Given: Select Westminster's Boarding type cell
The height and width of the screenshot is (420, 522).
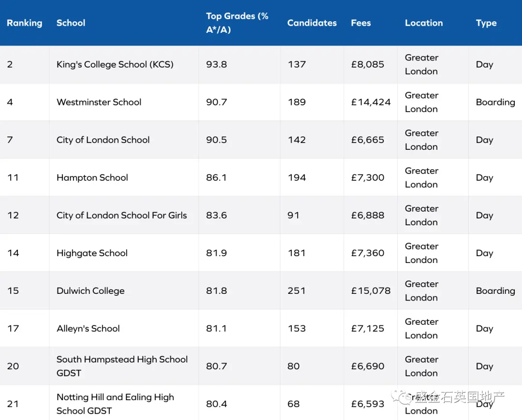Looking at the screenshot, I should 495,102.
